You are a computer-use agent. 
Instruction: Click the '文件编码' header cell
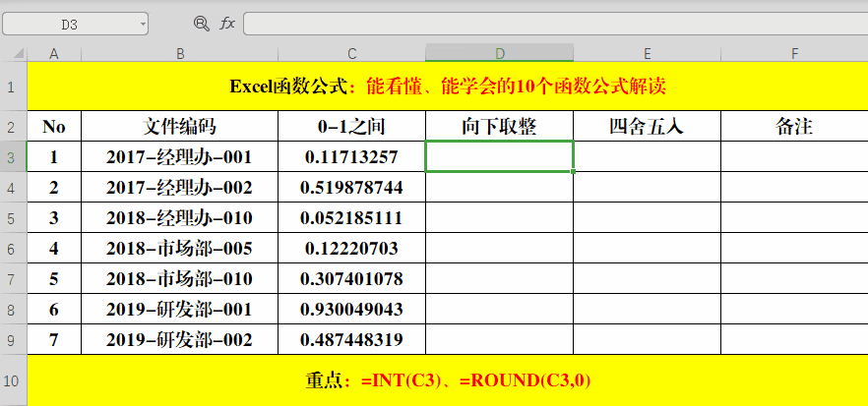pos(180,126)
